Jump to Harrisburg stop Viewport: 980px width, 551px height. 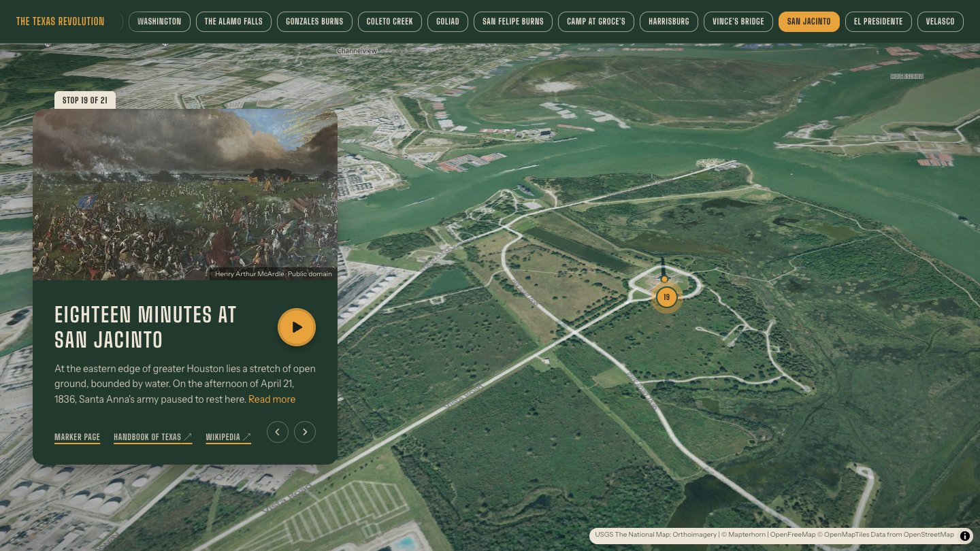click(x=669, y=22)
